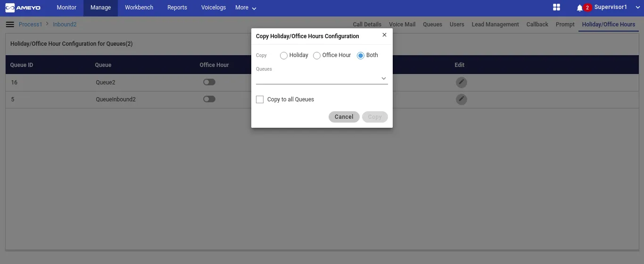The width and height of the screenshot is (644, 264).
Task: Check Copy to all Queues
Action: point(260,99)
